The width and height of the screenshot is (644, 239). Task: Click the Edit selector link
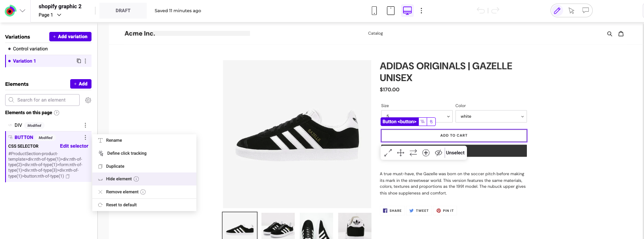(x=74, y=146)
